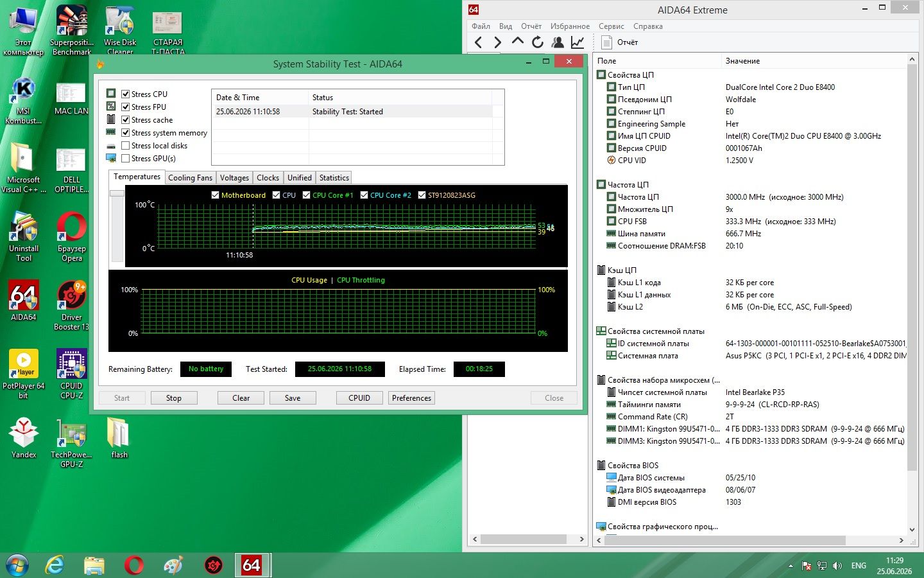Switch to the Voltages tab
Viewport: 924px width, 578px height.
234,178
